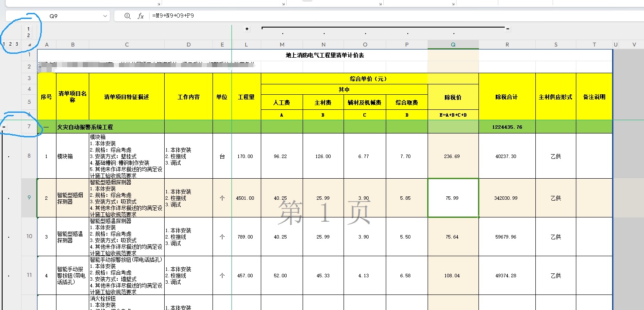Click the selected cell showing 75.99
Viewport: 644px width, 310px height.
(453, 198)
